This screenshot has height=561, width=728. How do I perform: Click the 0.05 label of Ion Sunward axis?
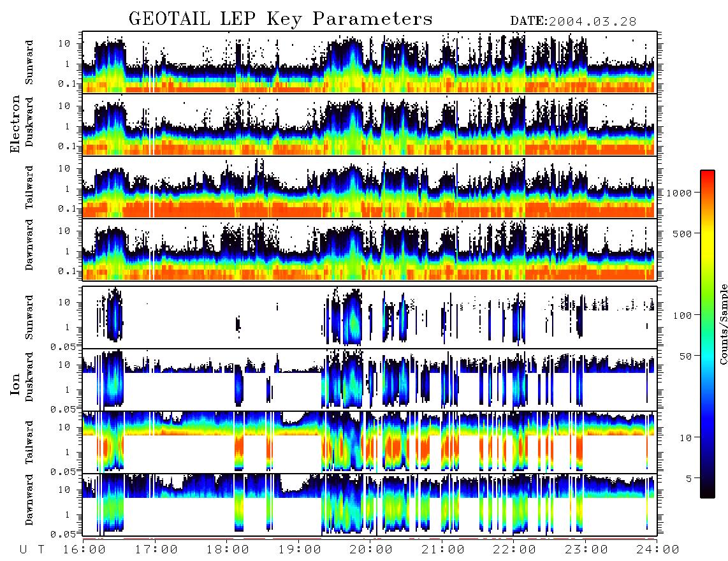pyautogui.click(x=63, y=346)
